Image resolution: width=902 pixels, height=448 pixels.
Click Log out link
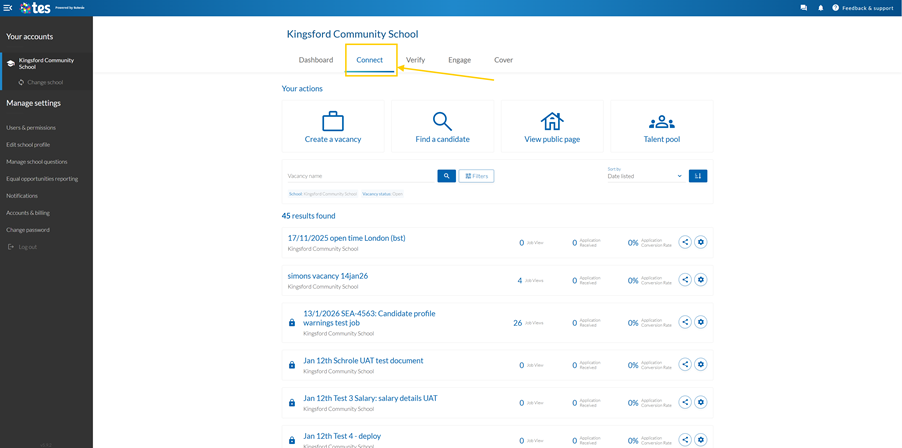tap(28, 247)
